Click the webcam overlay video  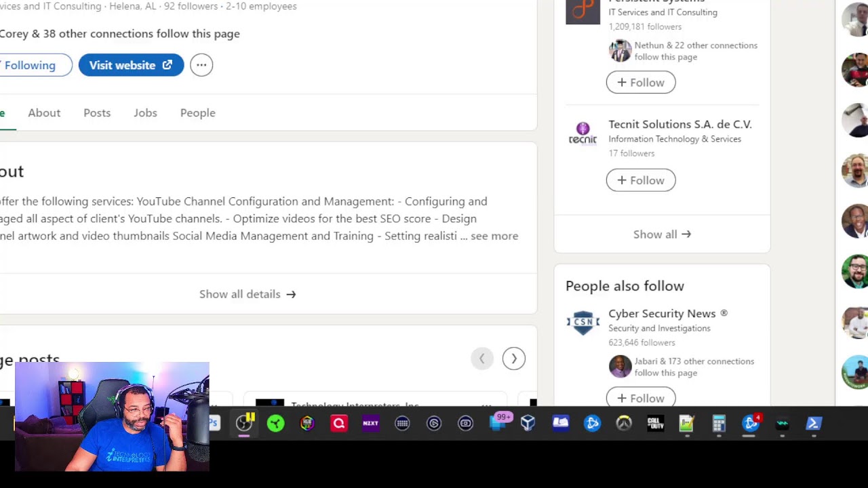point(112,416)
